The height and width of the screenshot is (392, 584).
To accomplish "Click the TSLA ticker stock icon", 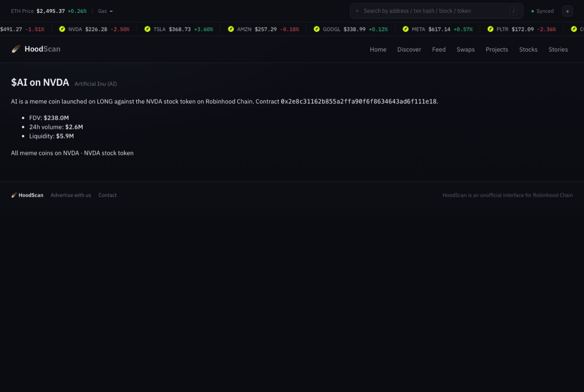I will point(148,29).
